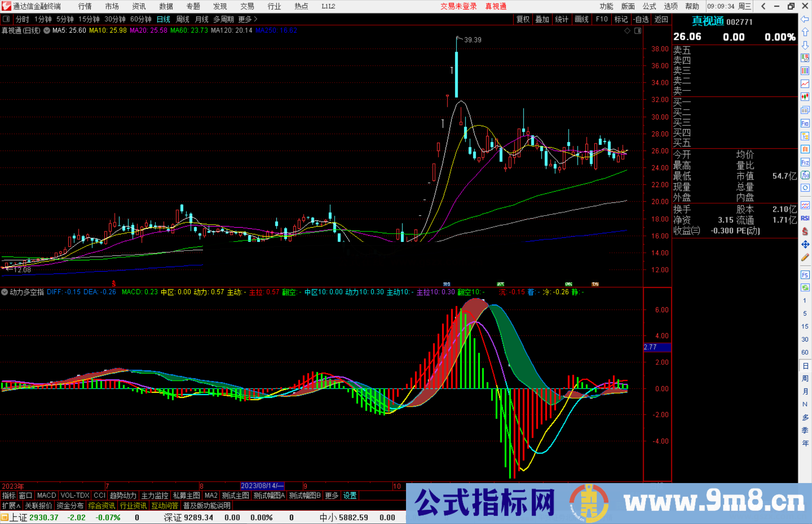Click the RSI indicator icon on right sidebar
The height and width of the screenshot is (524, 812).
coord(805,218)
